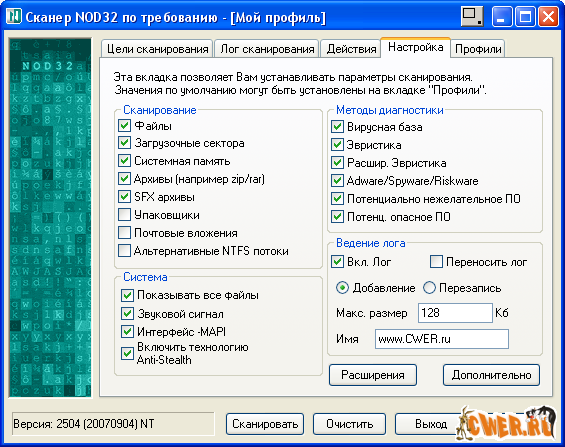This screenshot has width=565, height=447.
Task: Disable Звуковой сигнал option
Action: 127,314
